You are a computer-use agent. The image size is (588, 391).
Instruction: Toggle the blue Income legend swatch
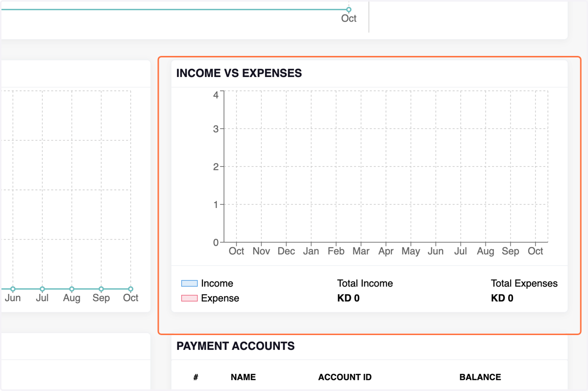pos(189,284)
